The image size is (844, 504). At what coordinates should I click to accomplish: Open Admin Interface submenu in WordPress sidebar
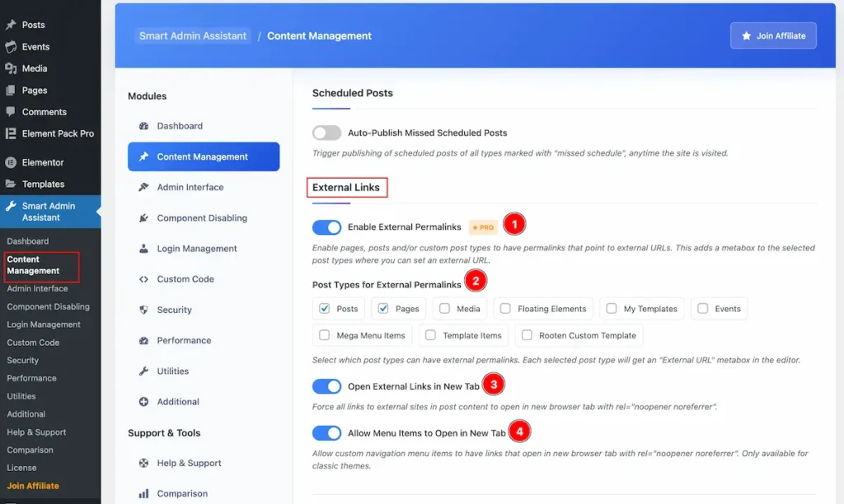[38, 288]
